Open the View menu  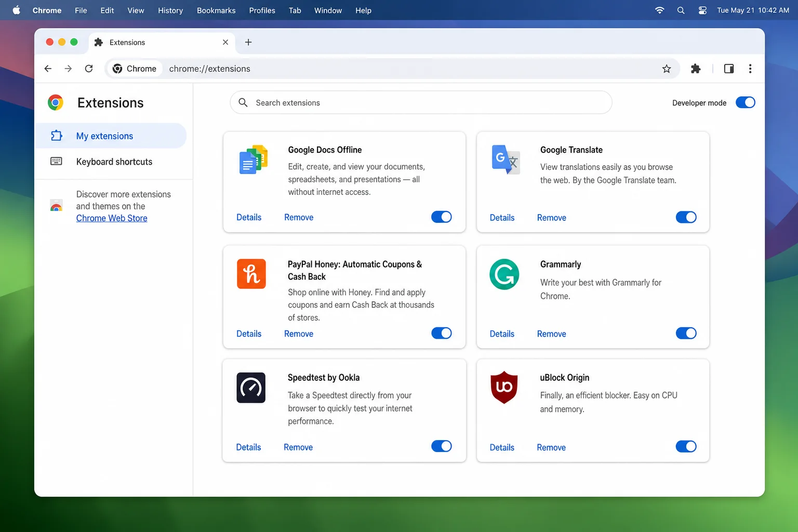pyautogui.click(x=136, y=10)
